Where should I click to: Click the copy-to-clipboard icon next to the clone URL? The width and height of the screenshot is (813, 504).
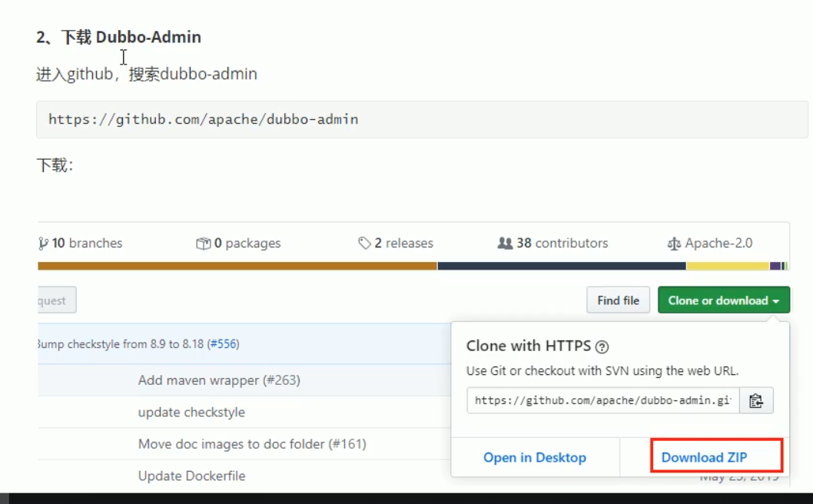coord(756,400)
